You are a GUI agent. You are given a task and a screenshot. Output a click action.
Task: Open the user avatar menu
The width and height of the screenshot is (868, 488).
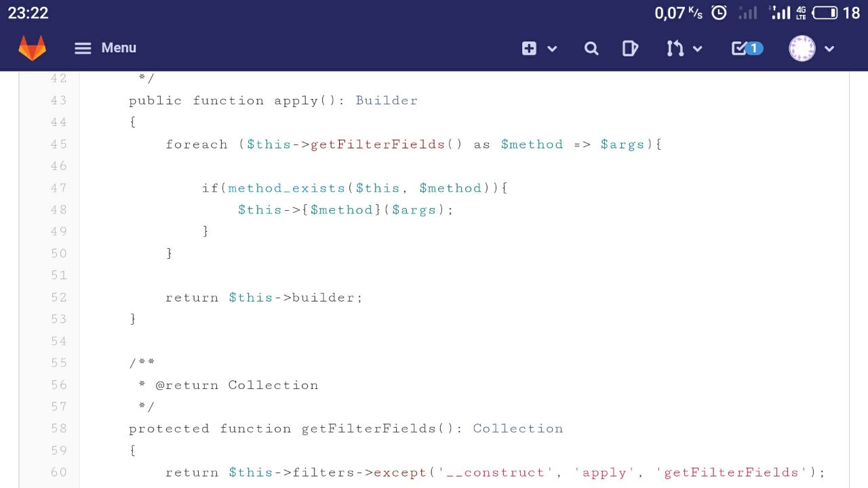802,48
